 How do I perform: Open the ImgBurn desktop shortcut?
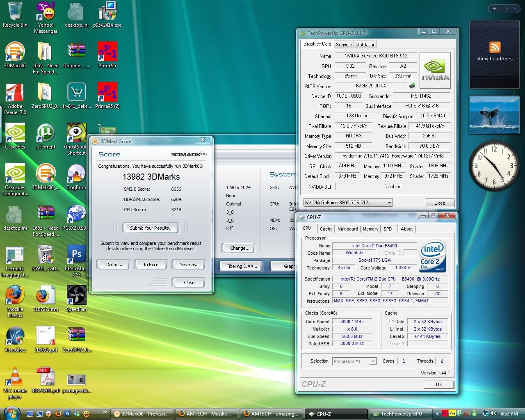coord(77,177)
